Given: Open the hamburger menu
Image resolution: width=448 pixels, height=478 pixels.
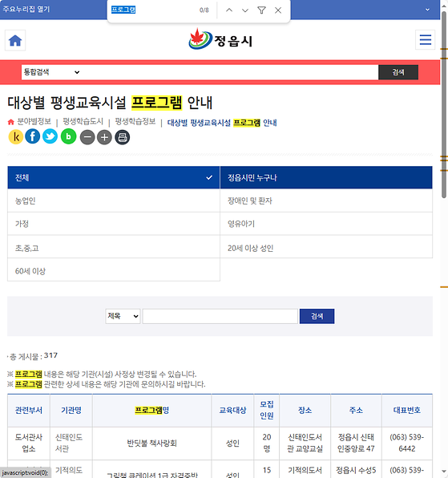Looking at the screenshot, I should (x=425, y=40).
